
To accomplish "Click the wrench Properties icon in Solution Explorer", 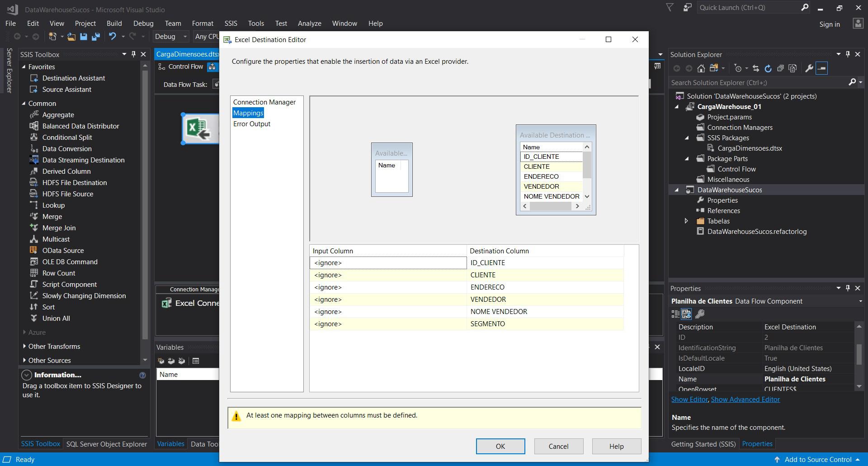I will pos(809,68).
